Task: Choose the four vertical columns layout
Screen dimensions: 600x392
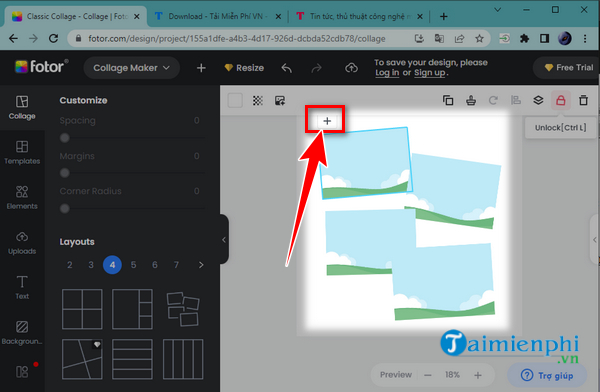Action: point(183,359)
